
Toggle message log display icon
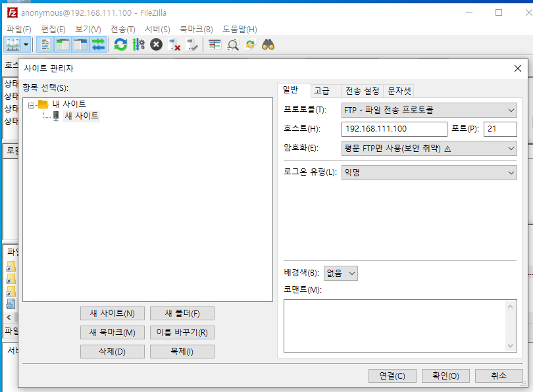pos(45,45)
